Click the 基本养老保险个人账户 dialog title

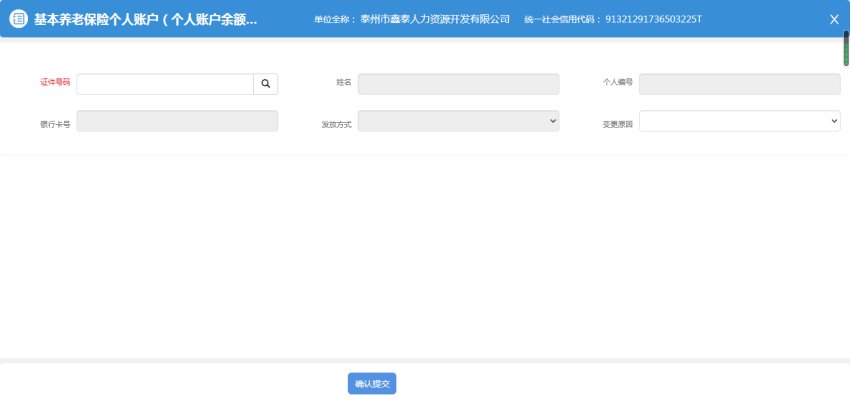(x=146, y=19)
